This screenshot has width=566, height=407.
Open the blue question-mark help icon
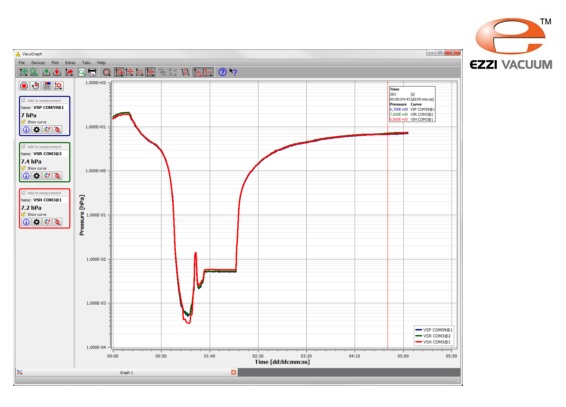(222, 72)
